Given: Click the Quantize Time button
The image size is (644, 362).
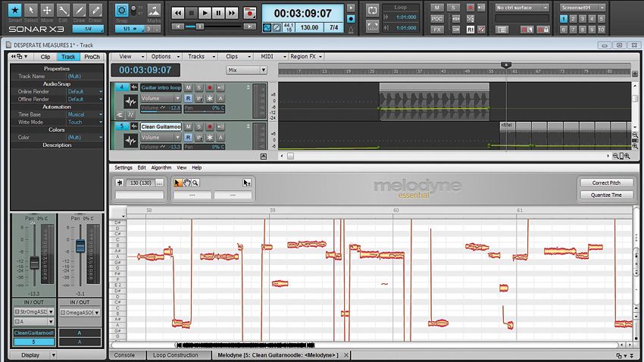Looking at the screenshot, I should [606, 195].
